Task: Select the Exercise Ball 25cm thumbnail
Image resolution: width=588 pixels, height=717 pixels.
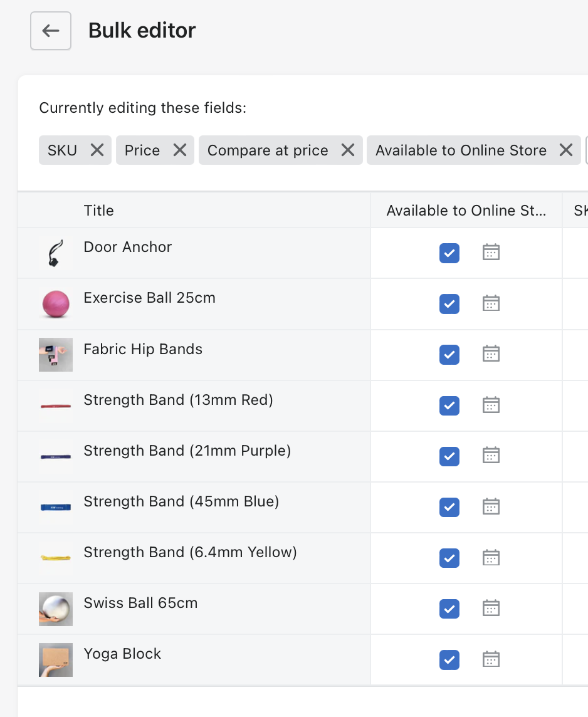Action: (55, 304)
